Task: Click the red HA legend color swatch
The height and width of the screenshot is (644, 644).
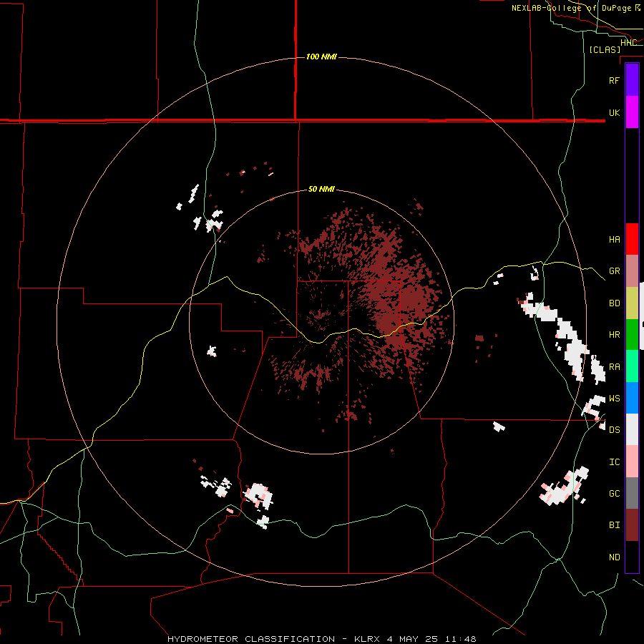Action: (x=632, y=239)
